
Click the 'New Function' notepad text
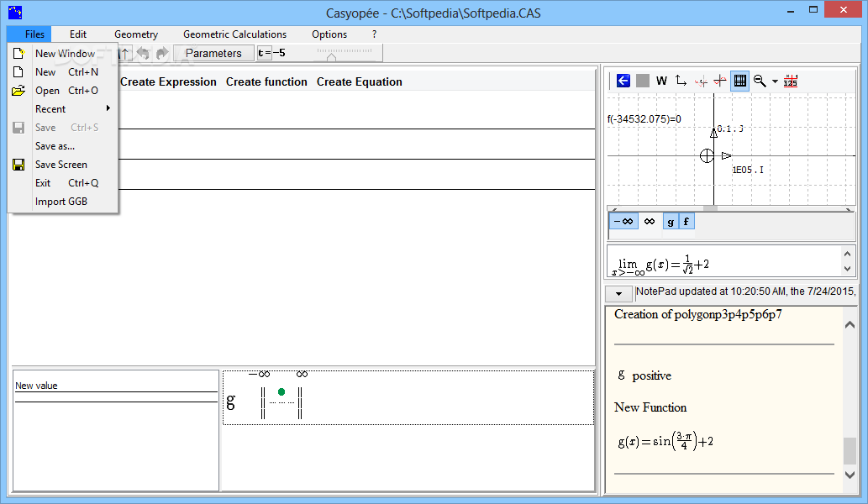[x=650, y=407]
